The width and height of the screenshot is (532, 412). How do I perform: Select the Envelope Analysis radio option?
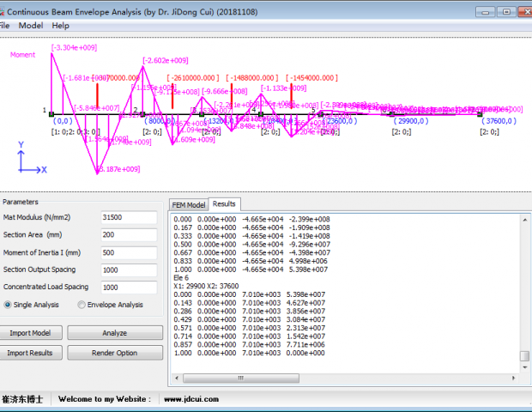point(82,305)
